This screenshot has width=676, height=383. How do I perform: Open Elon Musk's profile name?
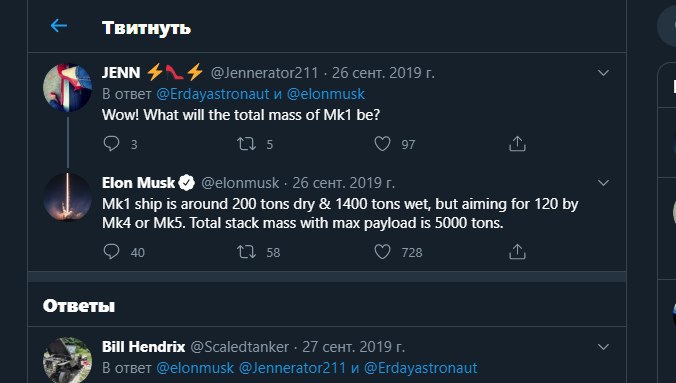[x=138, y=183]
